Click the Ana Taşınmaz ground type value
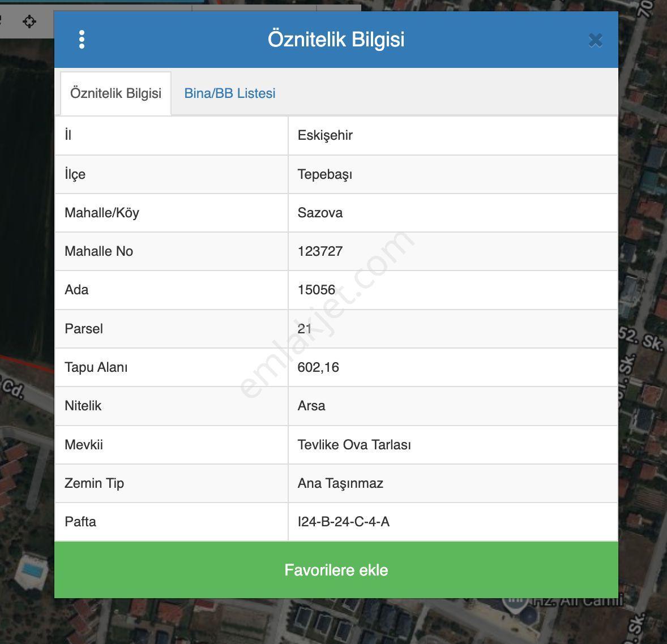This screenshot has height=644, width=667. pyautogui.click(x=340, y=483)
